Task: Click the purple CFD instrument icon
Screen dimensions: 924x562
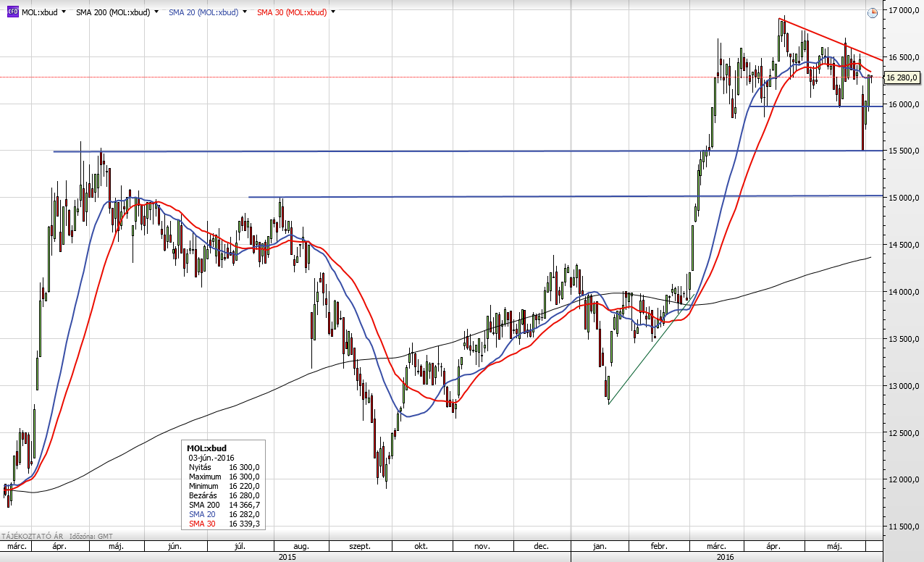Action: [12, 12]
